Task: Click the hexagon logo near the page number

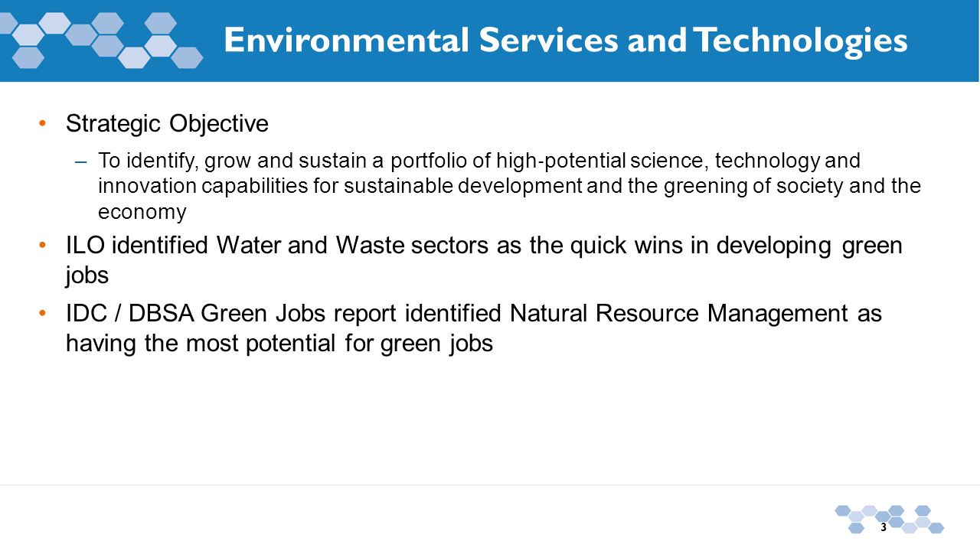Action: (890, 519)
